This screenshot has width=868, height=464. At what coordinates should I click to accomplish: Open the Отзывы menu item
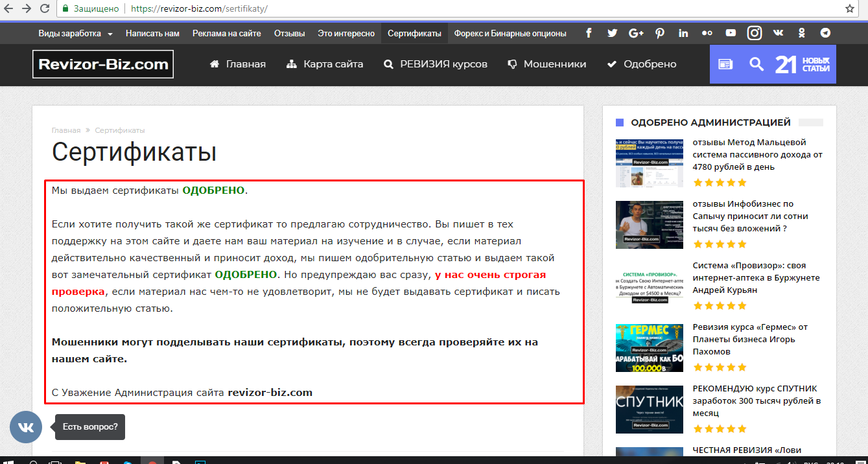point(289,33)
